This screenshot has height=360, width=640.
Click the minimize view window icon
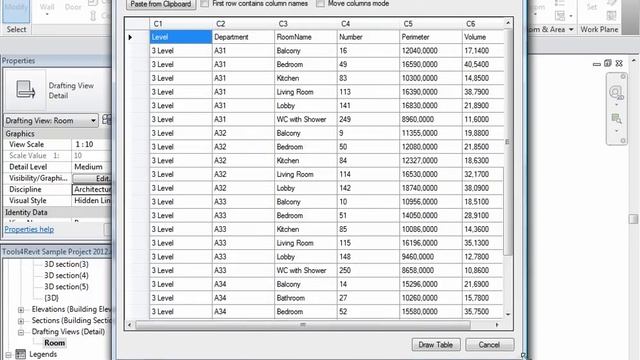597,64
